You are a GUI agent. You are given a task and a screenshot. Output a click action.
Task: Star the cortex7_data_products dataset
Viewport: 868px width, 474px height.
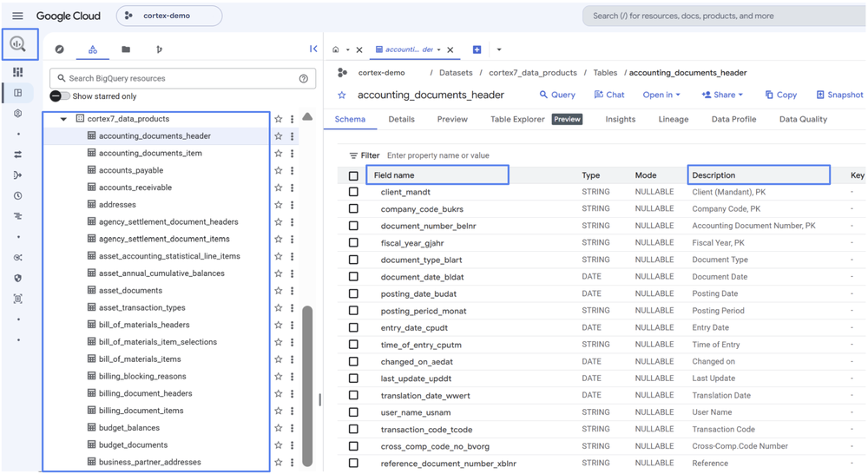[x=279, y=118]
